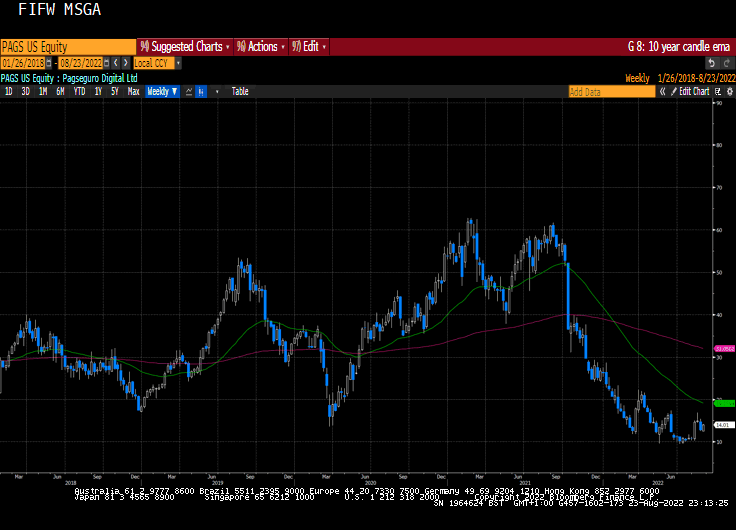Select the 5Y time range
The width and height of the screenshot is (736, 530).
coord(115,92)
